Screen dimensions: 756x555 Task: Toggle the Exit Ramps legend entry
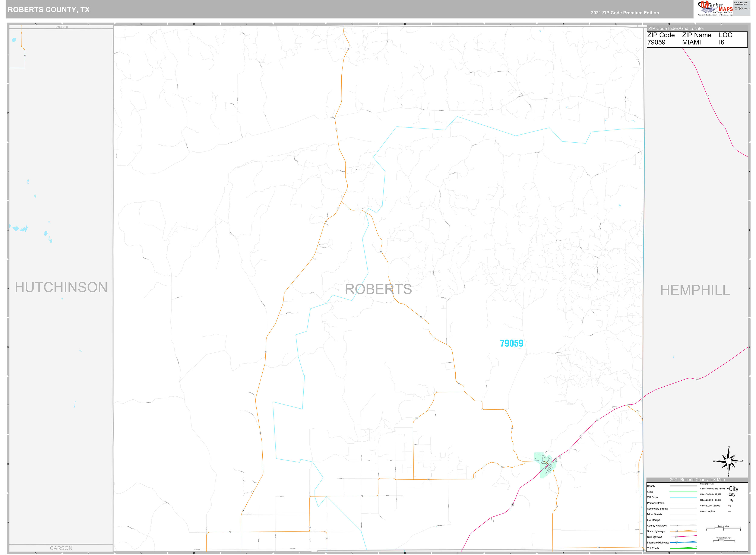pyautogui.click(x=654, y=520)
